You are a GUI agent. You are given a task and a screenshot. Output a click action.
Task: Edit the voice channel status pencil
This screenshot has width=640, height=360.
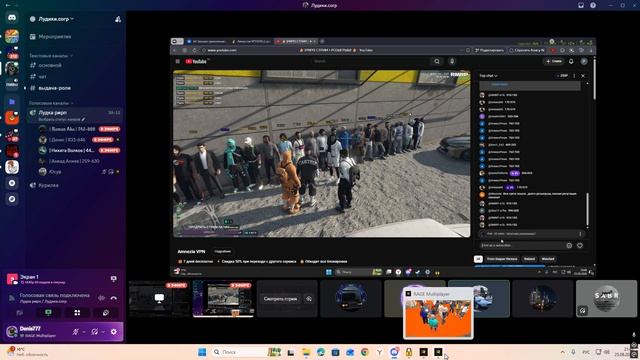click(83, 120)
